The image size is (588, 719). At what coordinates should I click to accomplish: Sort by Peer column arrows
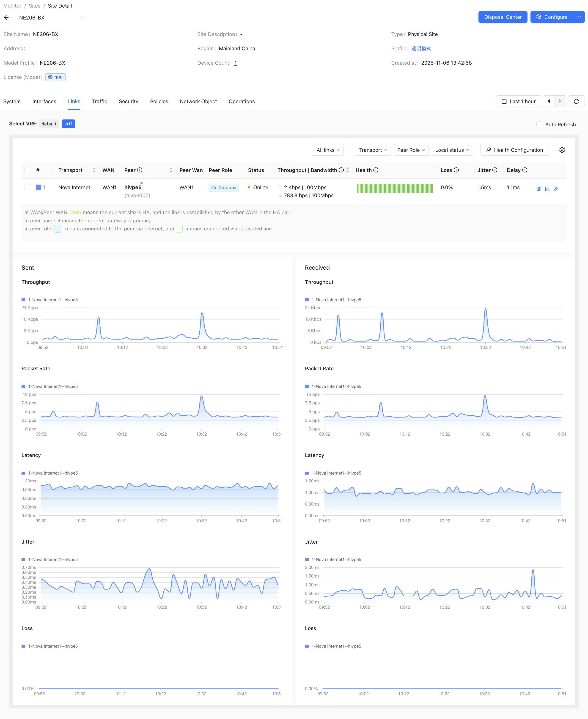pyautogui.click(x=171, y=170)
